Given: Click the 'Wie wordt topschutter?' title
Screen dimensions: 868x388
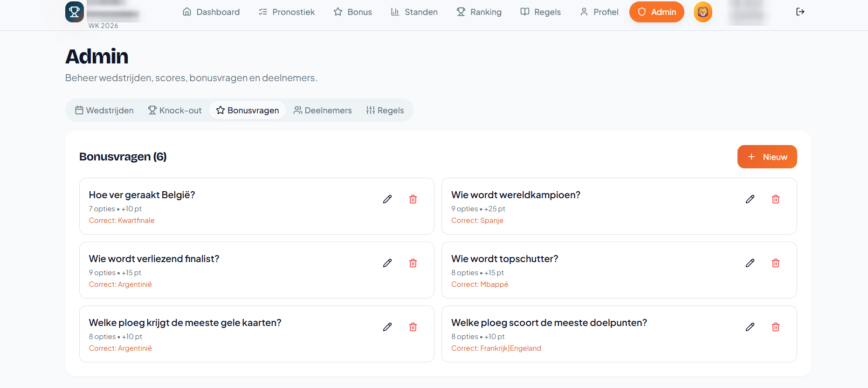Looking at the screenshot, I should pyautogui.click(x=505, y=259).
